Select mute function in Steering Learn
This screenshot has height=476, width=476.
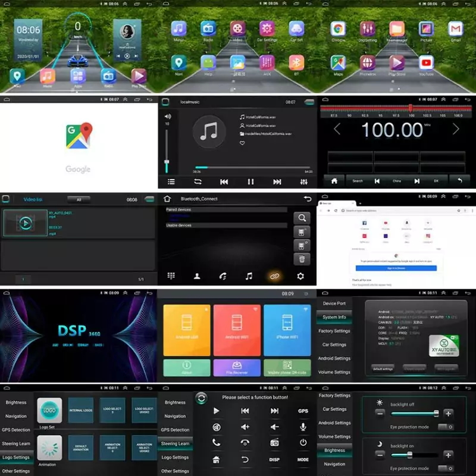click(216, 427)
